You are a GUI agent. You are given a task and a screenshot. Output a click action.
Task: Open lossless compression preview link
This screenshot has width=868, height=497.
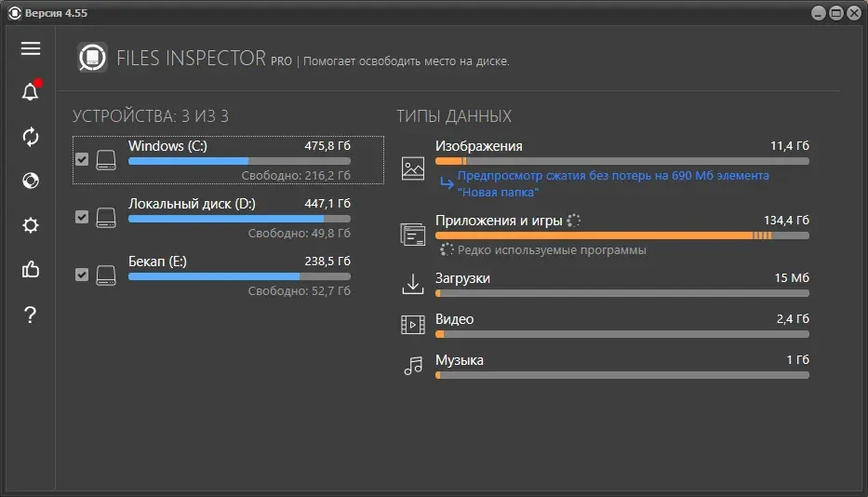click(x=613, y=183)
